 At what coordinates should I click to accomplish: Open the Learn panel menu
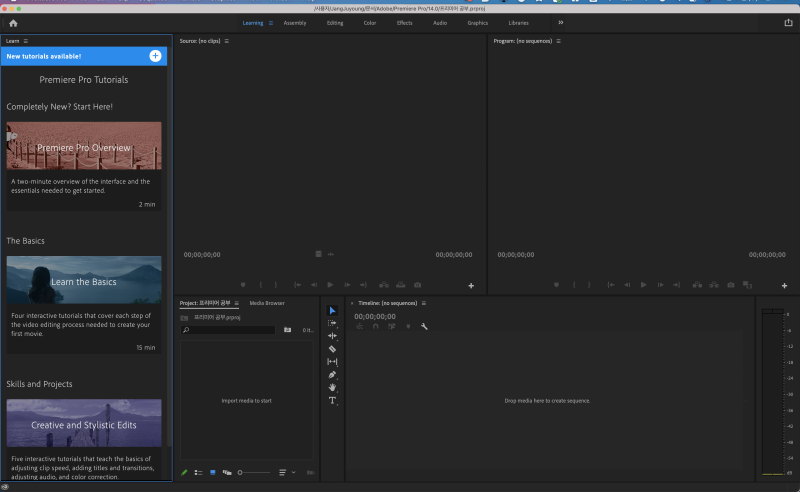pyautogui.click(x=26, y=41)
